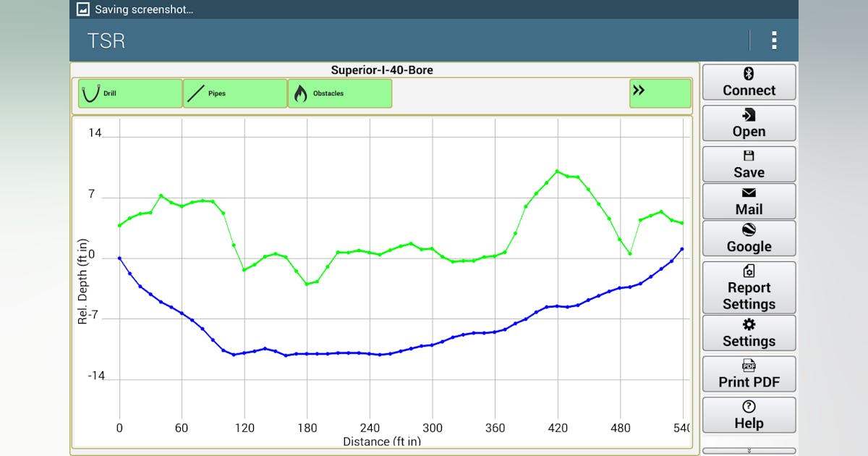Open the Report Settings dialog
The image size is (868, 456).
(x=749, y=287)
